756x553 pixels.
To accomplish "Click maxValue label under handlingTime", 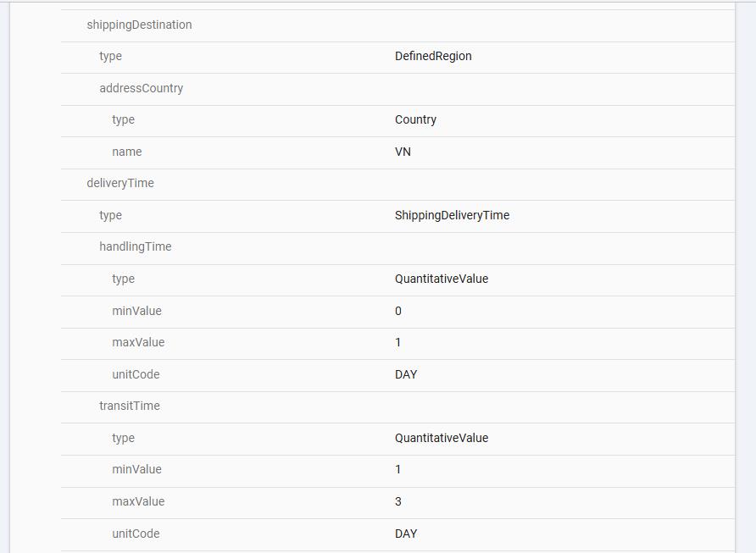I will [x=138, y=342].
